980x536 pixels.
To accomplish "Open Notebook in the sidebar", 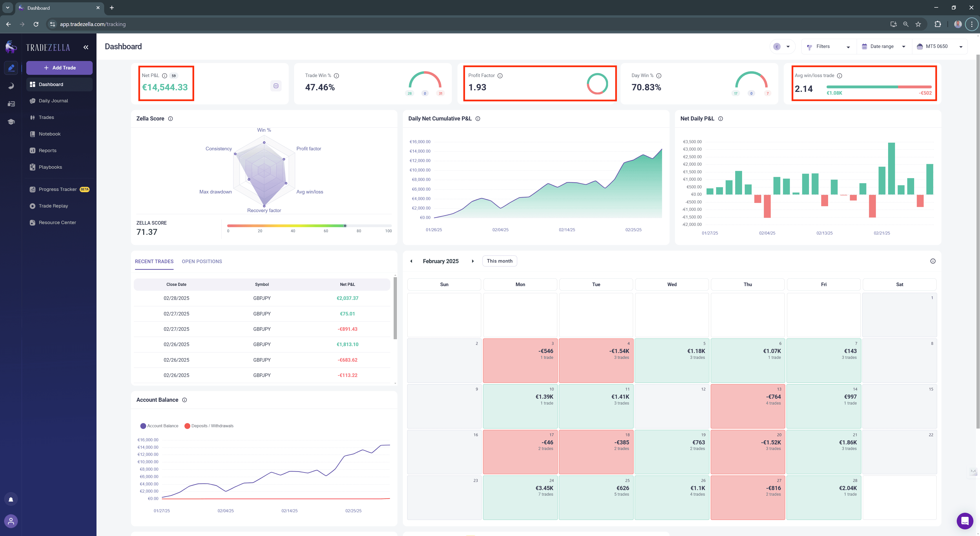I will pyautogui.click(x=59, y=134).
